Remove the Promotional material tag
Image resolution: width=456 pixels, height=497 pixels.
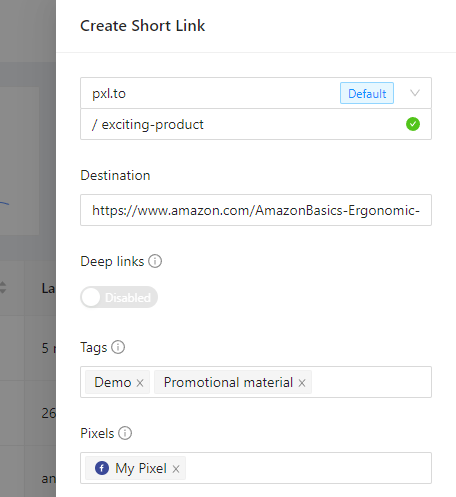(x=302, y=383)
